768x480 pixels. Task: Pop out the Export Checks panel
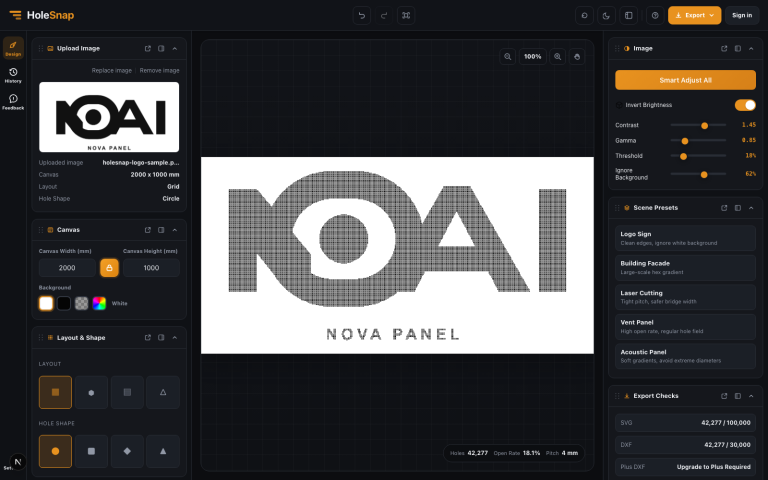coord(724,396)
